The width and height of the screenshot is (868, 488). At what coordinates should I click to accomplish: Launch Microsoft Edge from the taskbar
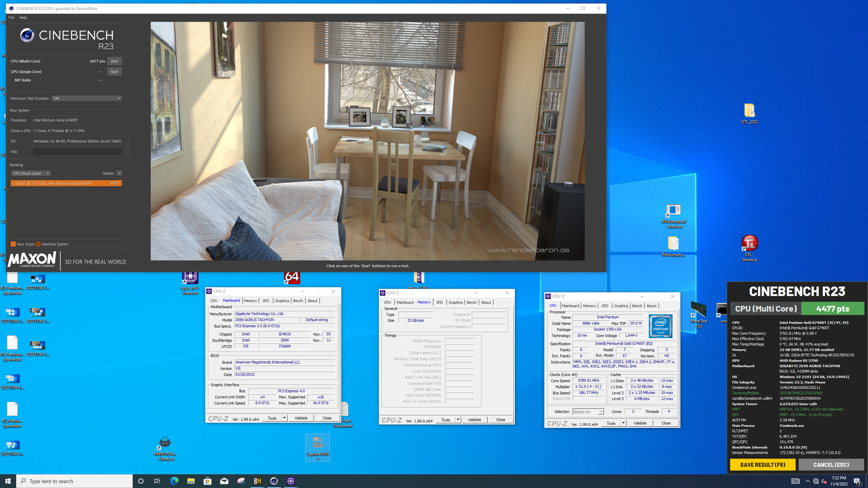coord(174,481)
